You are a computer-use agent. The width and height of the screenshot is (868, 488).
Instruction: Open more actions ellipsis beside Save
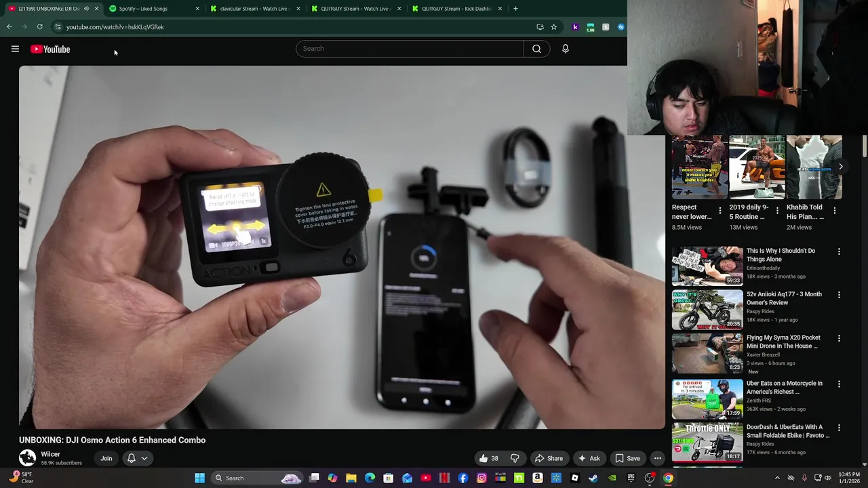[657, 458]
